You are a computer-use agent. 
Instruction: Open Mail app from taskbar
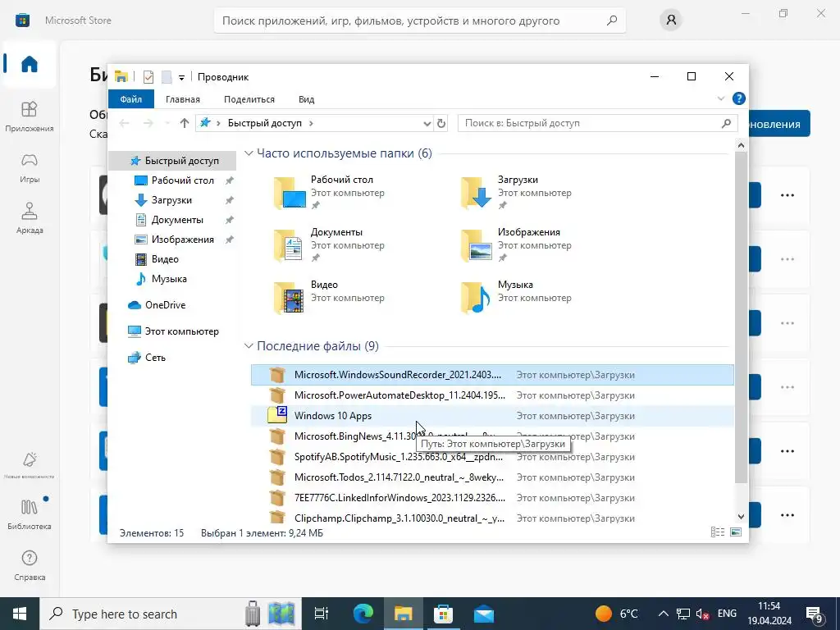tap(484, 614)
